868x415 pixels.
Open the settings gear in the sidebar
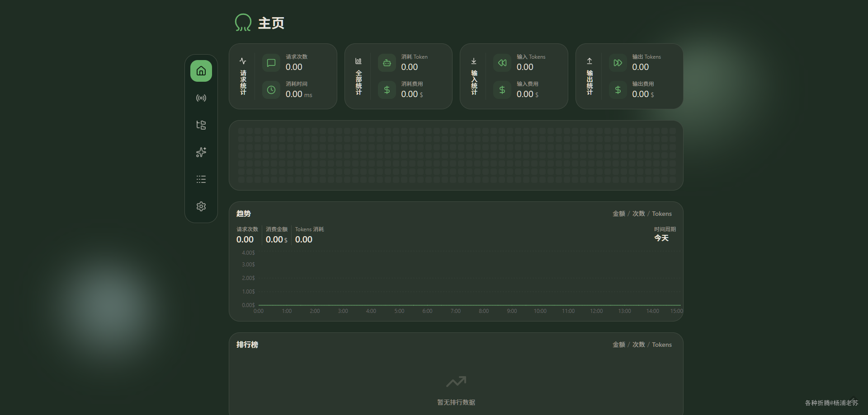coord(201,206)
